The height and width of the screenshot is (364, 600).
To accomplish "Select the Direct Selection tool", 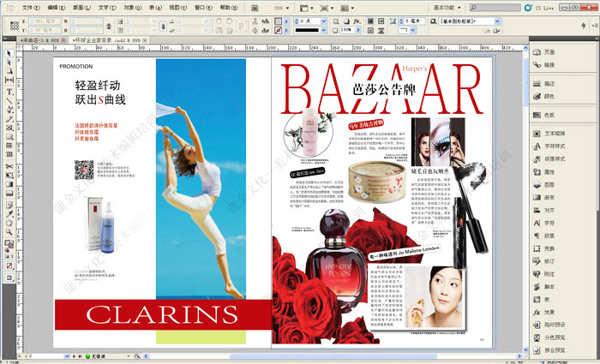I will click(x=9, y=63).
